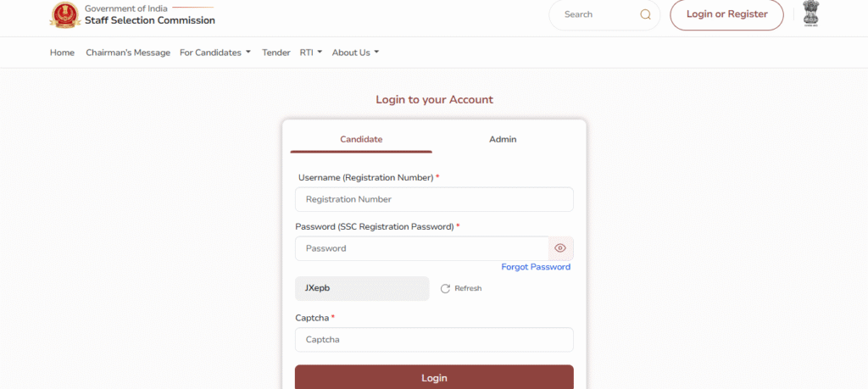Click the search magnifier icon
This screenshot has width=868, height=389.
click(646, 14)
